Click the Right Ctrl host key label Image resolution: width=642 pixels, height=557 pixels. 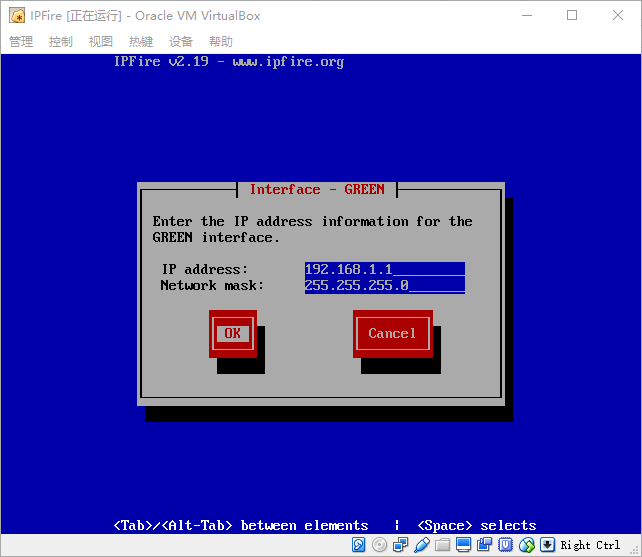click(x=590, y=545)
